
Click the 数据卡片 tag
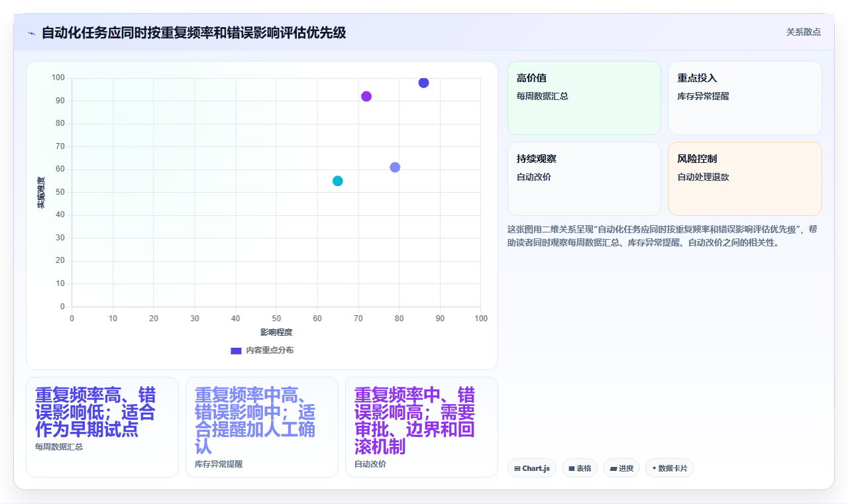tap(670, 468)
